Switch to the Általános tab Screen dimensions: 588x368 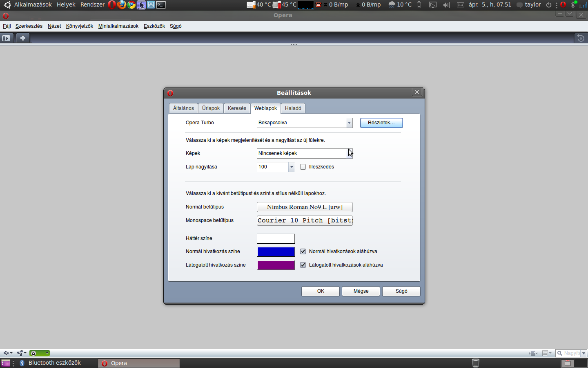coord(183,108)
